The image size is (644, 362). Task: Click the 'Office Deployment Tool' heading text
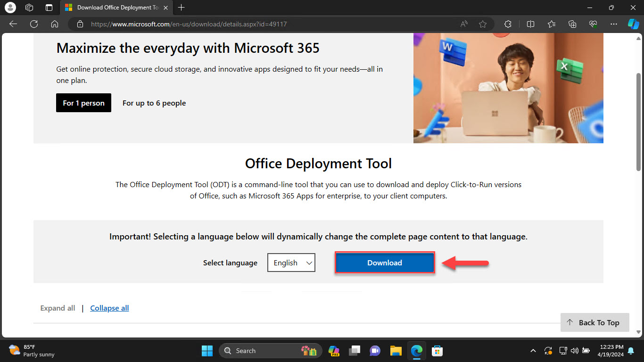(x=318, y=164)
